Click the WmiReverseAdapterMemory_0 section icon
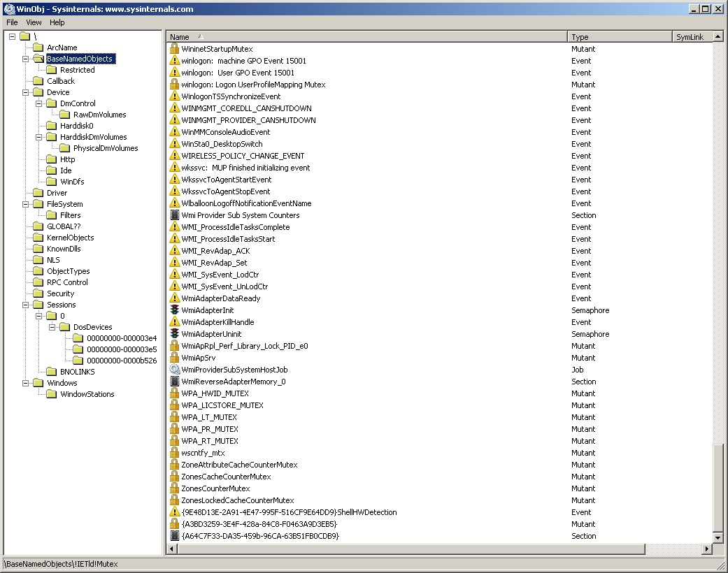 point(175,382)
